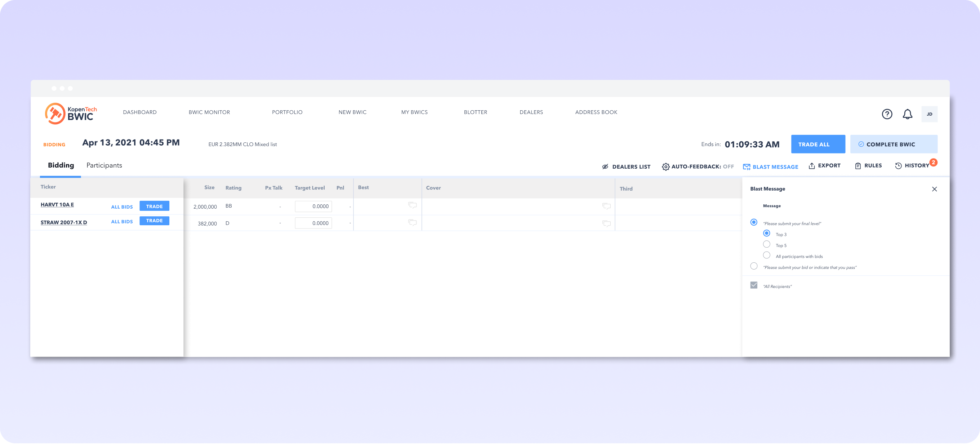The image size is (980, 444).
Task: Choose 'submit your bid or pass' message
Action: [x=754, y=266]
